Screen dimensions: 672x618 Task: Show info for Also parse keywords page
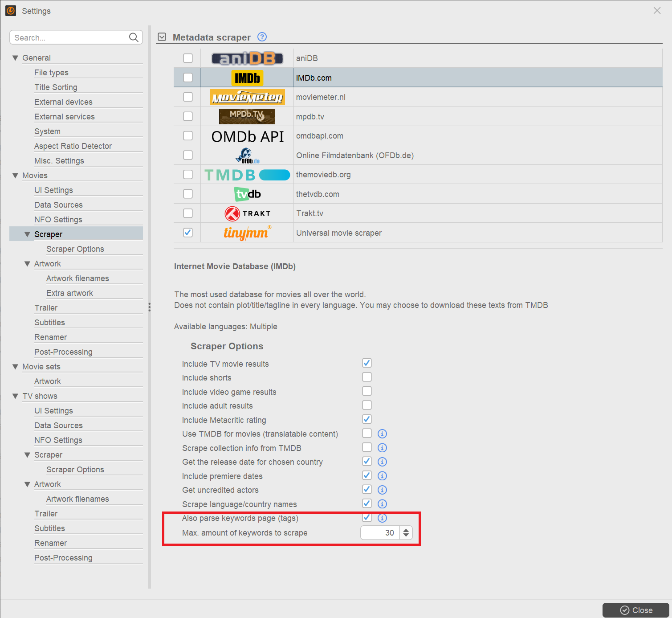point(382,518)
